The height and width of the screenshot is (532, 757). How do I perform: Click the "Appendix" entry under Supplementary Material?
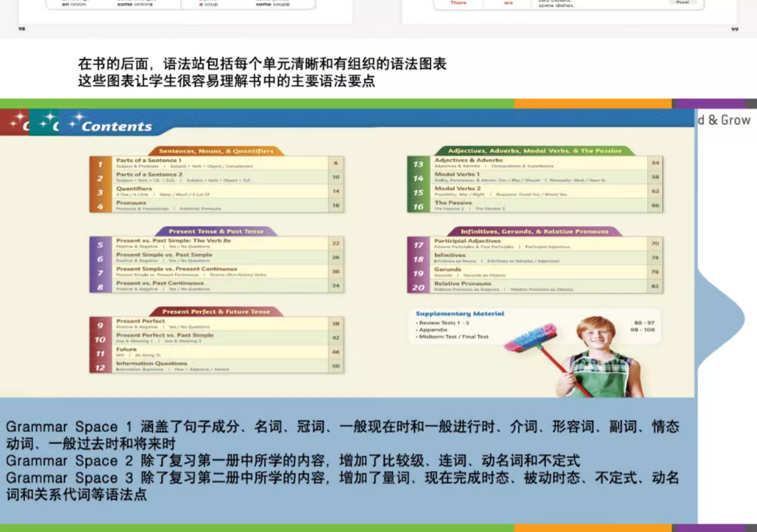point(431,330)
